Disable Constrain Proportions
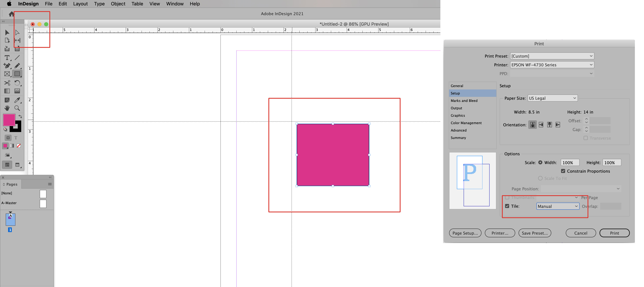This screenshot has height=287, width=644. (x=563, y=171)
